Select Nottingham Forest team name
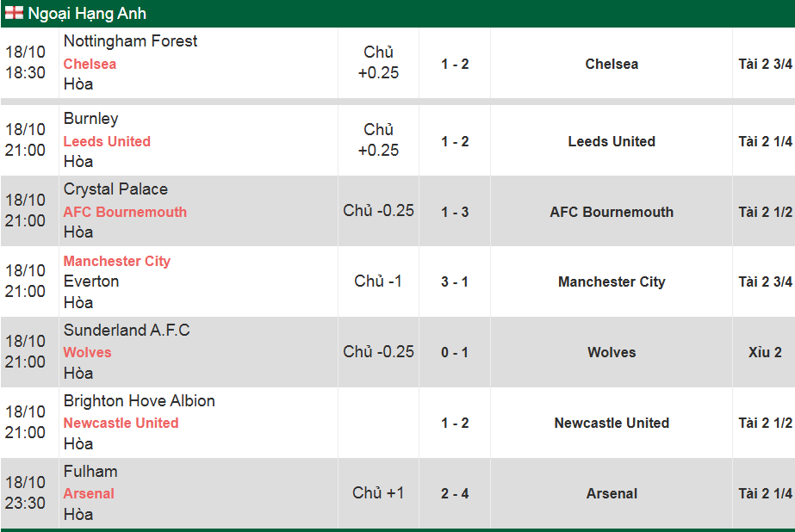Screen dimensions: 795x532 130,41
